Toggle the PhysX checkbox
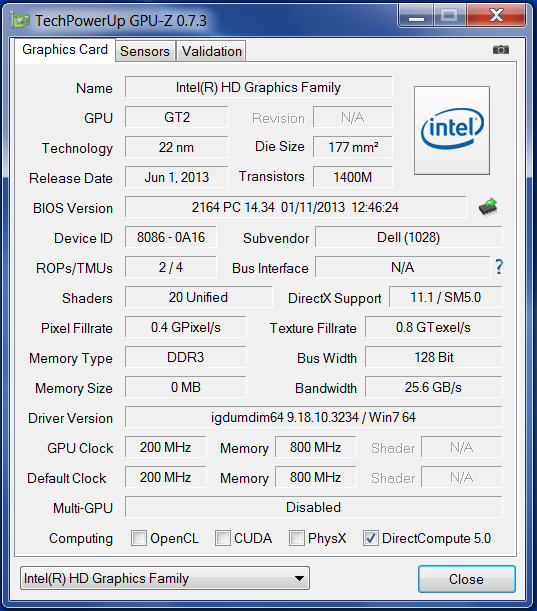The height and width of the screenshot is (611, 537). click(x=297, y=538)
